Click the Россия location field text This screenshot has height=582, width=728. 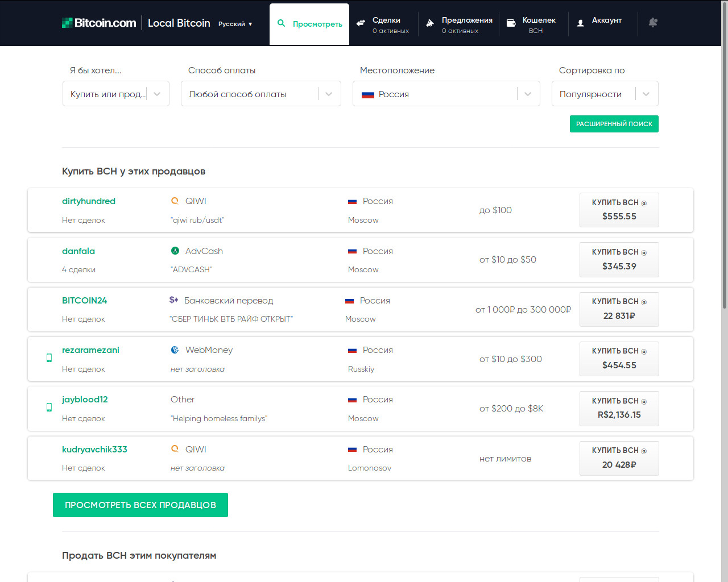[x=394, y=94]
